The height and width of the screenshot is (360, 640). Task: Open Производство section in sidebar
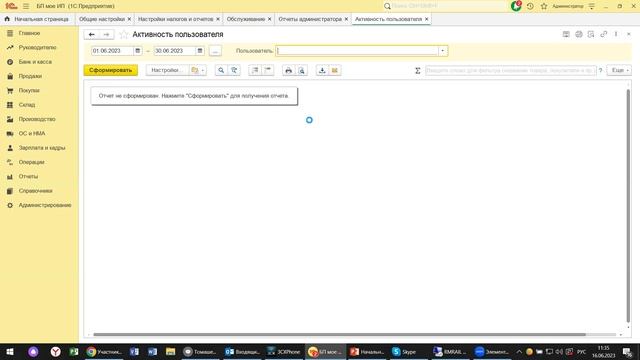click(x=37, y=119)
